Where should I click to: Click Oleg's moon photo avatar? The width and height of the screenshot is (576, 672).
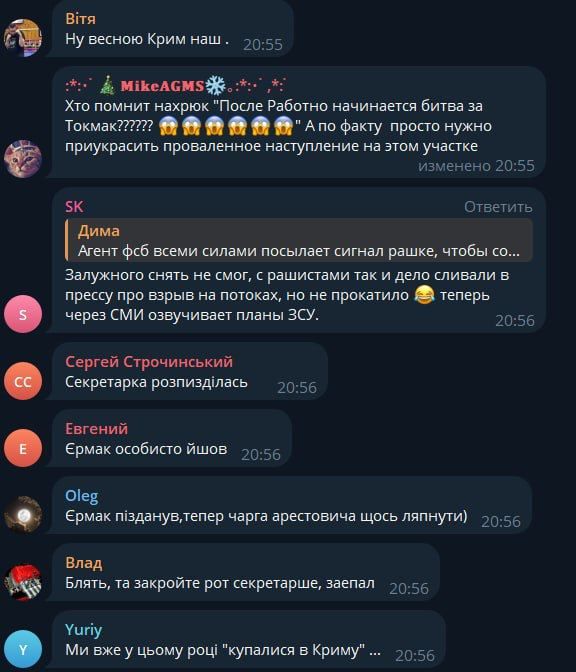[23, 515]
